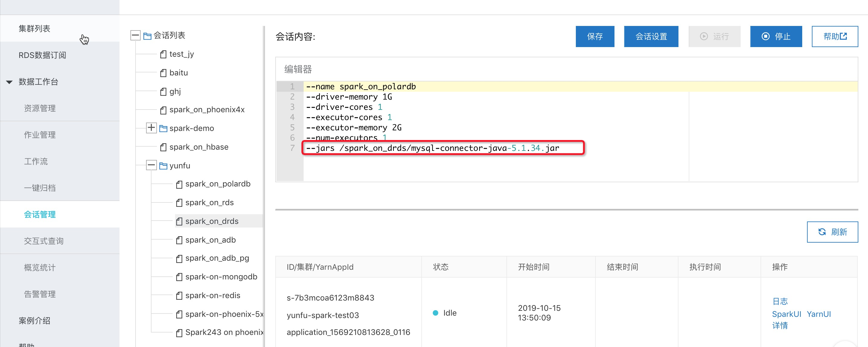The image size is (868, 347).
Task: Click the spark_on_polardb file icon
Action: click(179, 184)
